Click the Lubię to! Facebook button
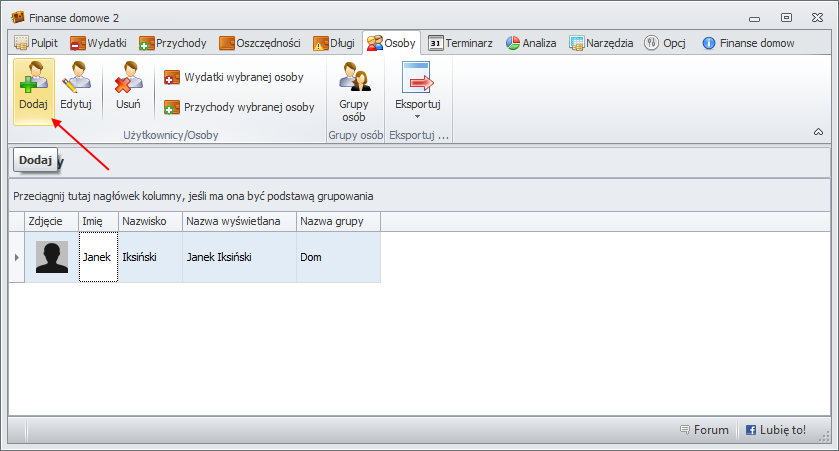839x451 pixels. coord(776,430)
